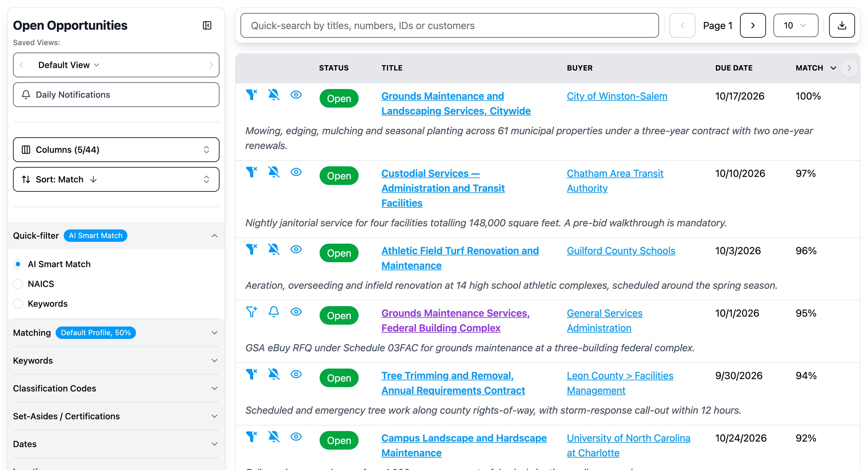Click the STATUS column header
The height and width of the screenshot is (470, 868).
tap(334, 68)
